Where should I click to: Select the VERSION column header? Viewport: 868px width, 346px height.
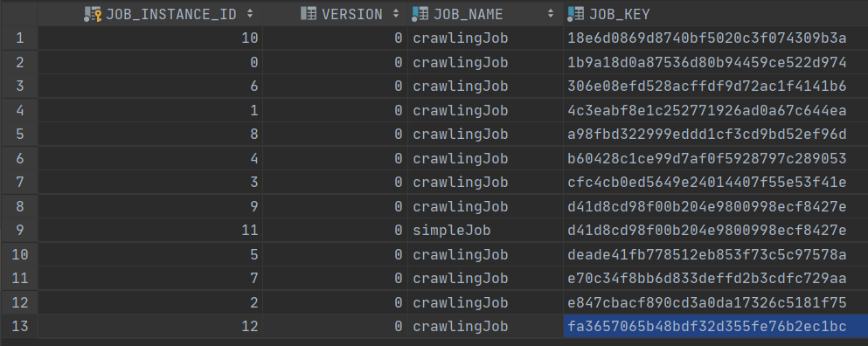pyautogui.click(x=336, y=14)
